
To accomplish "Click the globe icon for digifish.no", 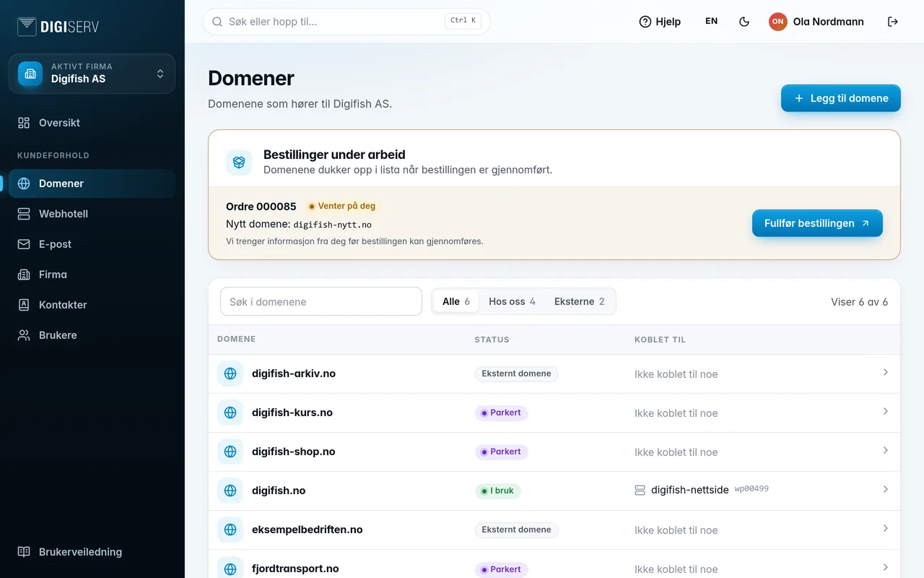I will tap(230, 491).
